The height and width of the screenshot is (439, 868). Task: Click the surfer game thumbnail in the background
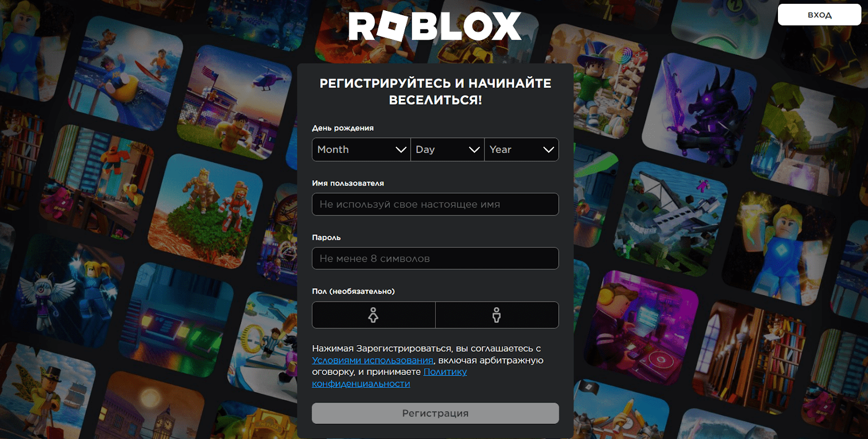click(x=126, y=73)
